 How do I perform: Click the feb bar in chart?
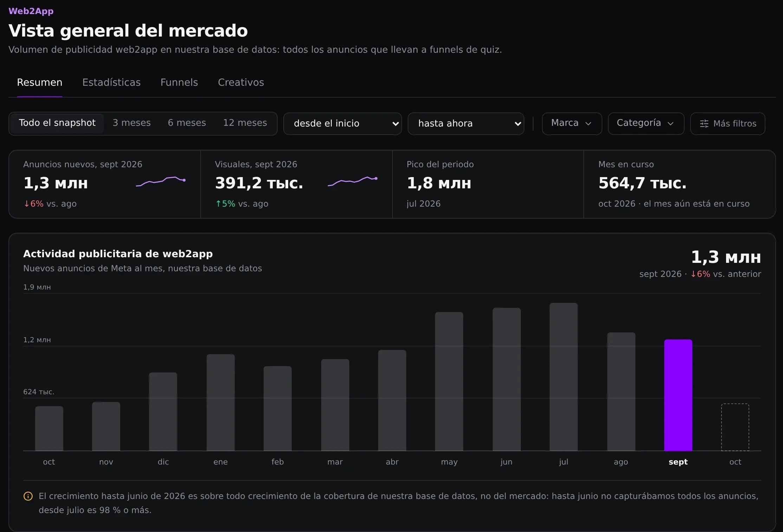(x=277, y=408)
